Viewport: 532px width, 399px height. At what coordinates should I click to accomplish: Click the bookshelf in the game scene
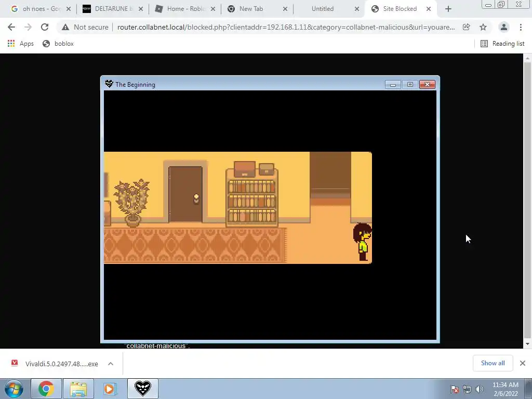[x=252, y=194]
